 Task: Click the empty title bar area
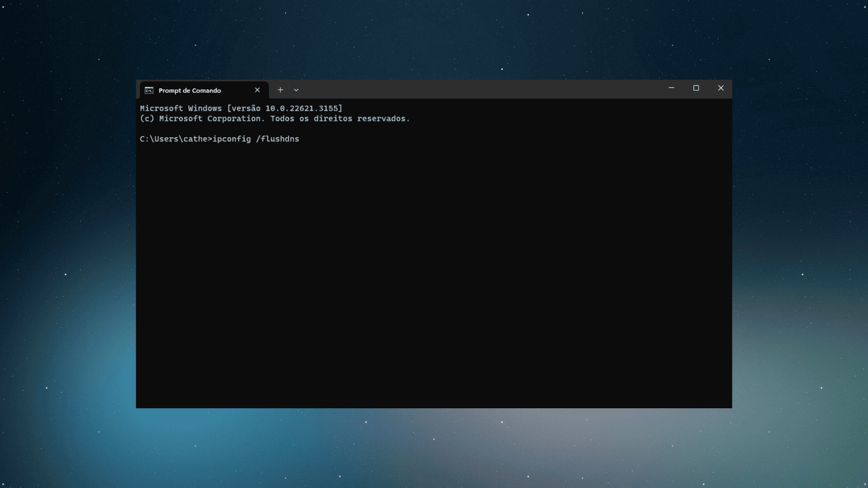pyautogui.click(x=477, y=89)
